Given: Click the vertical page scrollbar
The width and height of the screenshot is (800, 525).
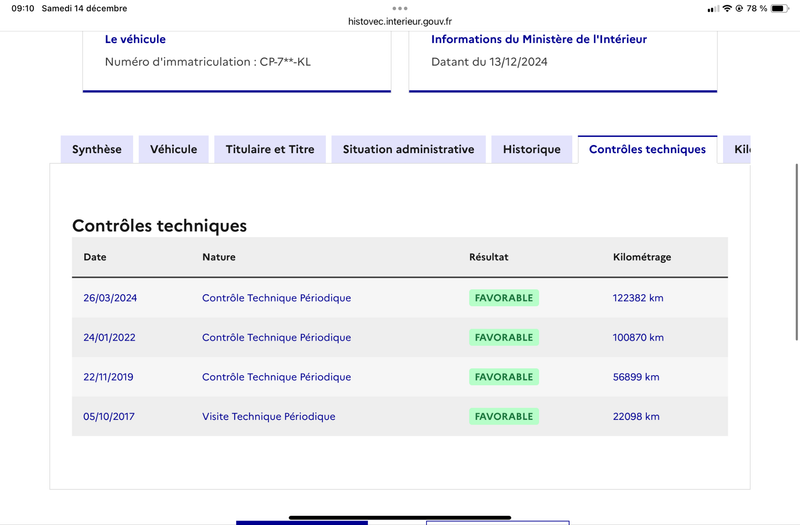Looking at the screenshot, I should click(x=796, y=252).
